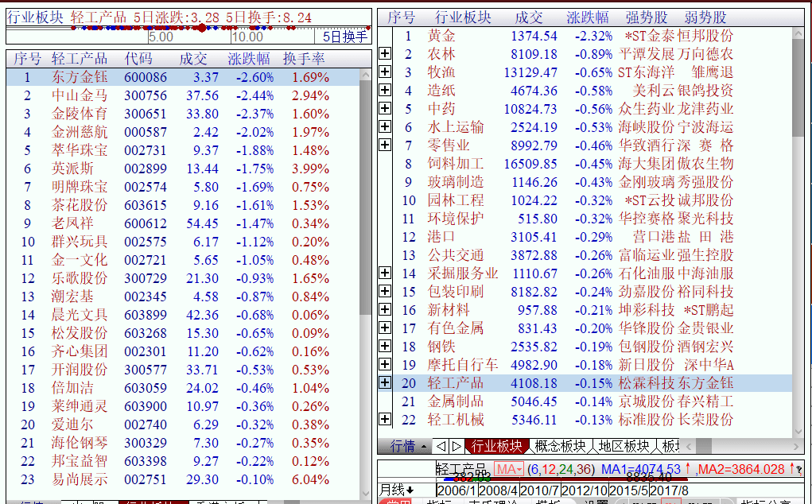
Task: Select stock 中山金马 in the list
Action: click(183, 95)
